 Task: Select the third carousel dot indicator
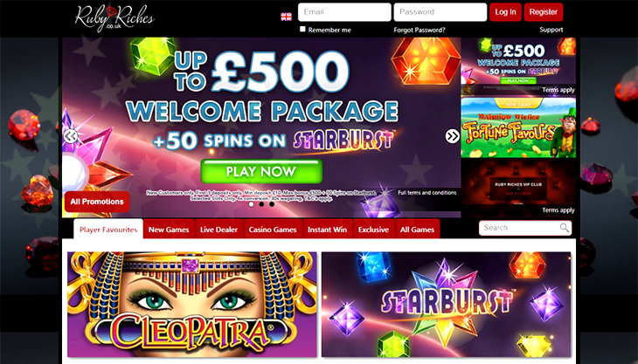click(x=272, y=204)
